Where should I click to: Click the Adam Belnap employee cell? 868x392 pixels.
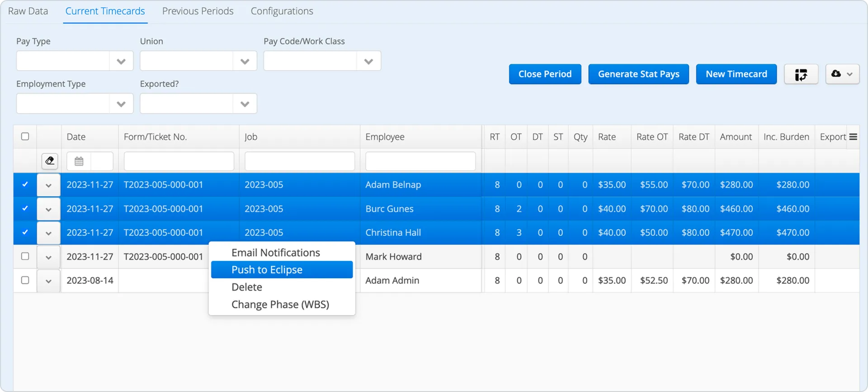[x=420, y=185]
